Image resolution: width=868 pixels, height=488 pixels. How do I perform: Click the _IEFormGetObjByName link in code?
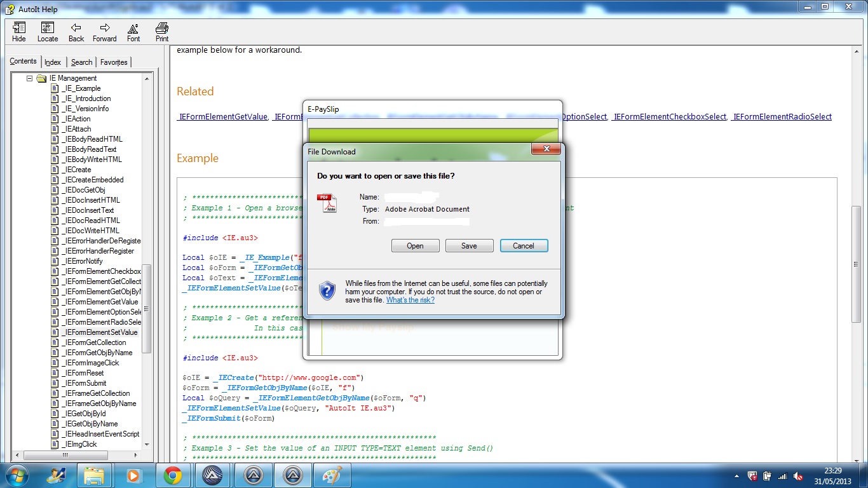[264, 388]
